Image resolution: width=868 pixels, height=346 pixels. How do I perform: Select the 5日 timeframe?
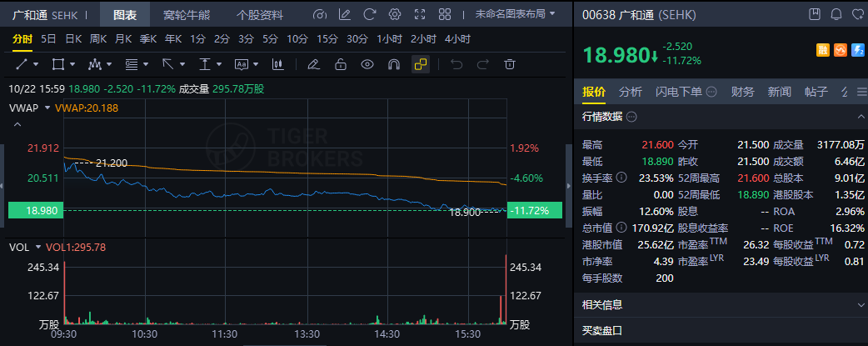tap(48, 39)
